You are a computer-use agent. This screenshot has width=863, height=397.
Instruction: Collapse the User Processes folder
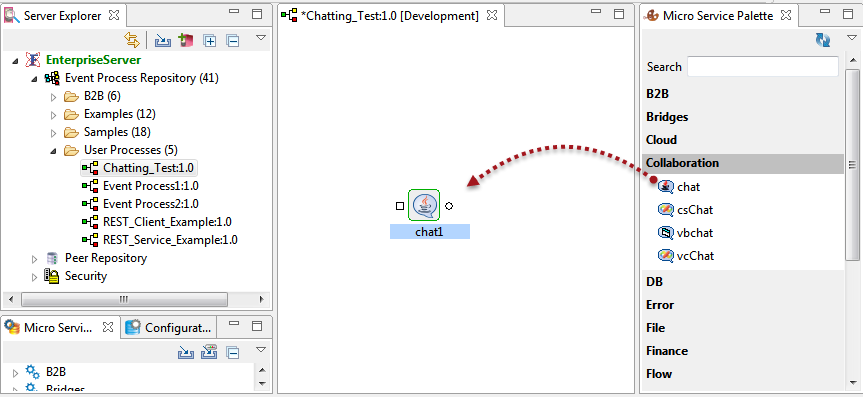pos(53,150)
